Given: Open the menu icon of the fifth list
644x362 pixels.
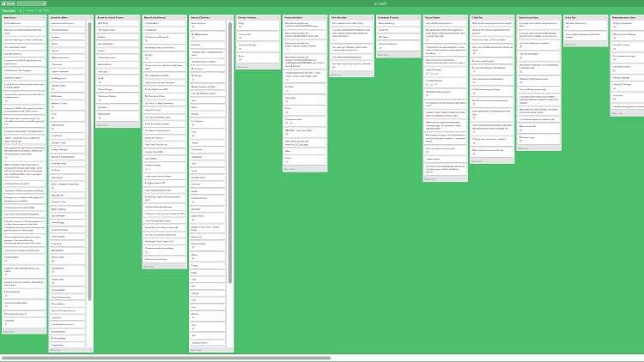Looking at the screenshot, I should point(231,18).
